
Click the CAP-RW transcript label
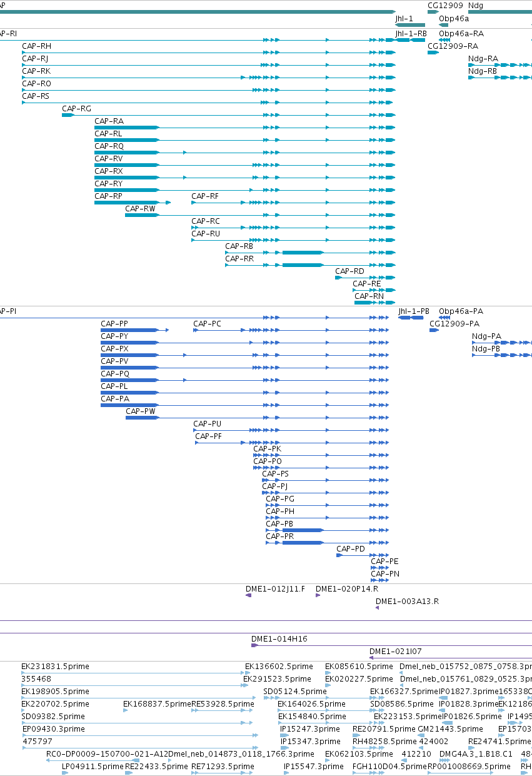141,209
